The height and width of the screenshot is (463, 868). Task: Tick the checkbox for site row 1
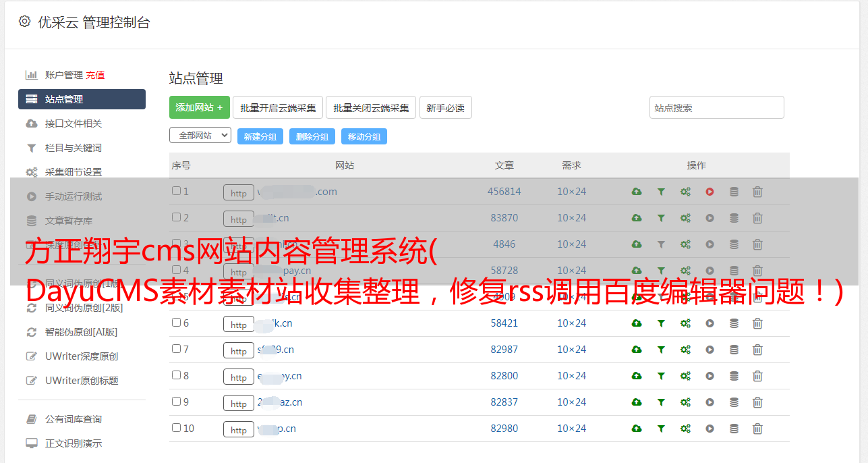[x=176, y=191]
